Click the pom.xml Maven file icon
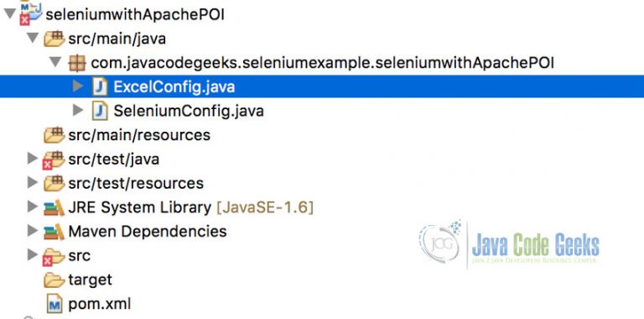 55,304
